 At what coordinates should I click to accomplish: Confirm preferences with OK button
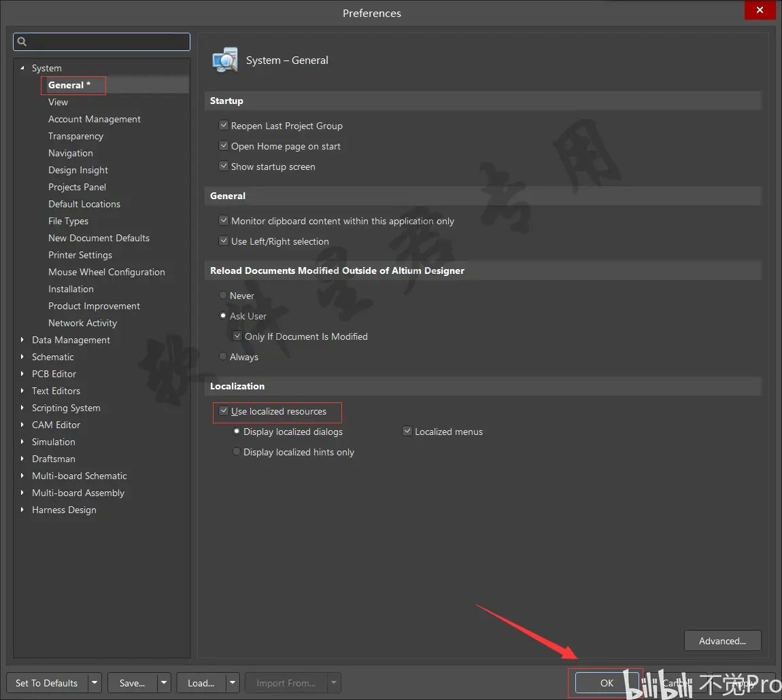(607, 682)
